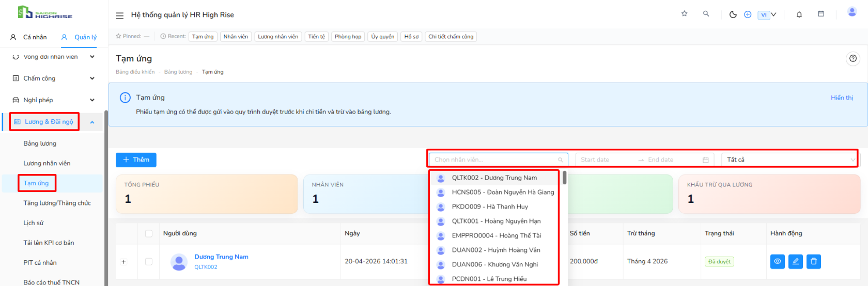Switch to the Quản lý tab
868x286 pixels.
79,37
